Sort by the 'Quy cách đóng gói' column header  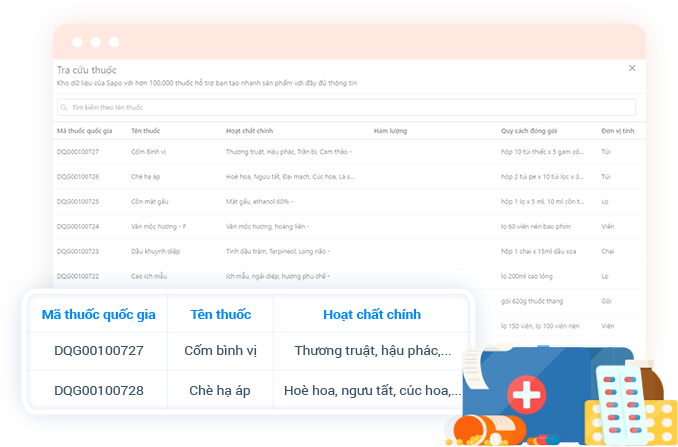click(528, 131)
